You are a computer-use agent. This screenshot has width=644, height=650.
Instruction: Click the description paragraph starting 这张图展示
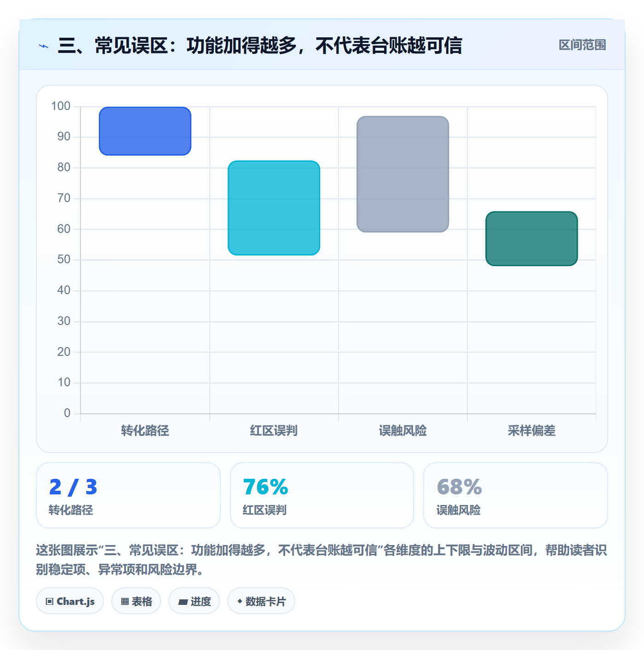pyautogui.click(x=322, y=560)
